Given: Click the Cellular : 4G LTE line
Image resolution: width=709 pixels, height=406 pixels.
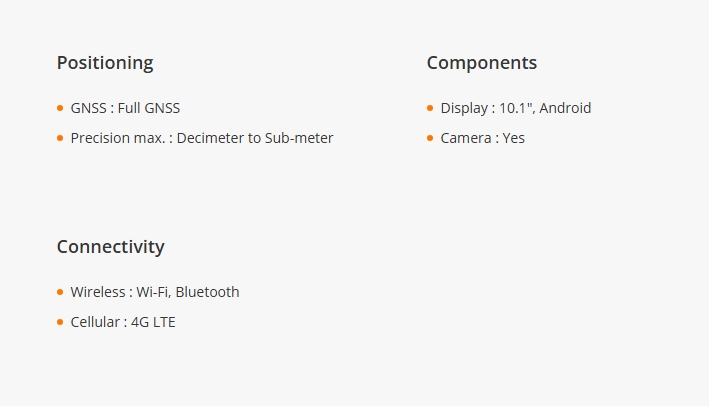Looking at the screenshot, I should (x=123, y=322).
